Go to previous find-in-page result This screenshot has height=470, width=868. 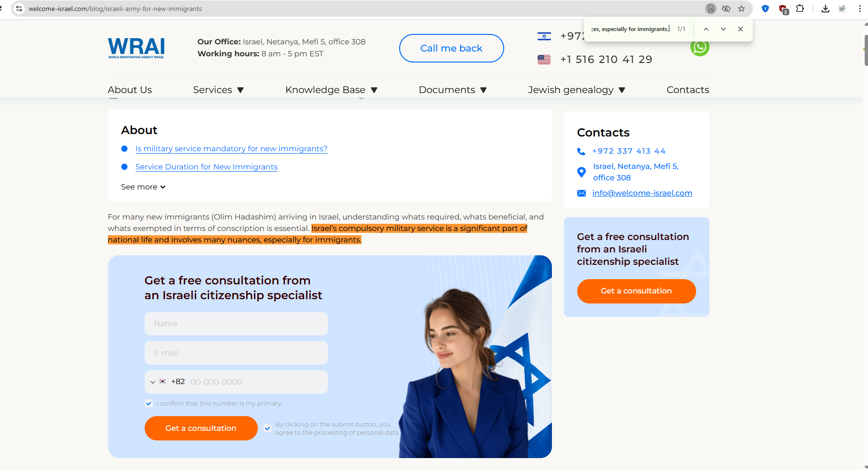[706, 29]
